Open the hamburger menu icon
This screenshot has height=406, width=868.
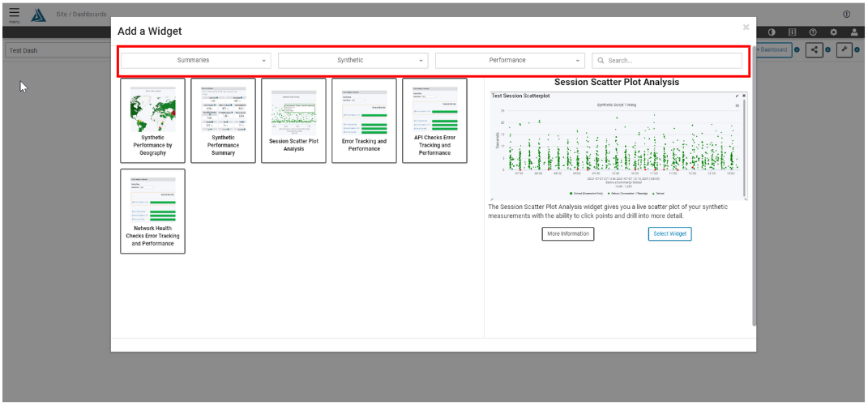click(15, 15)
